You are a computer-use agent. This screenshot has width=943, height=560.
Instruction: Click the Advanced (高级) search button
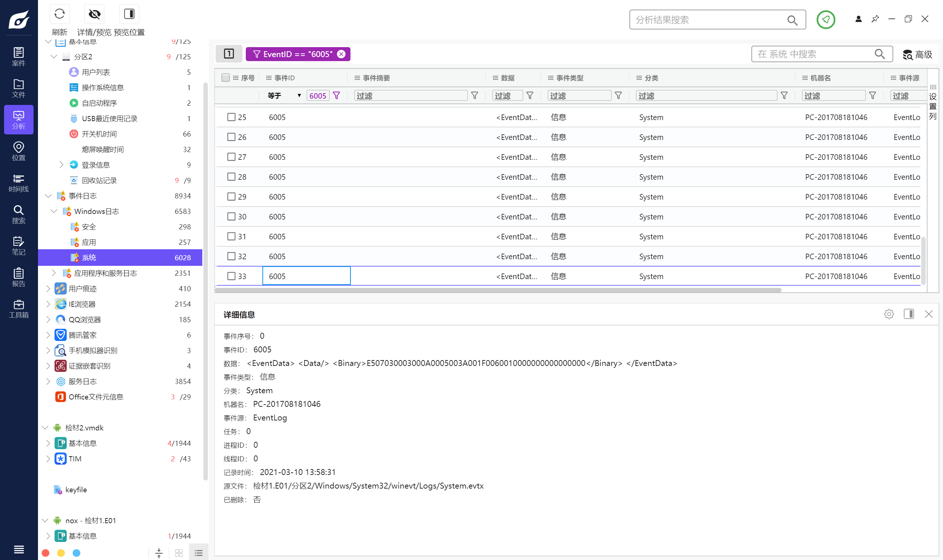[x=918, y=54]
